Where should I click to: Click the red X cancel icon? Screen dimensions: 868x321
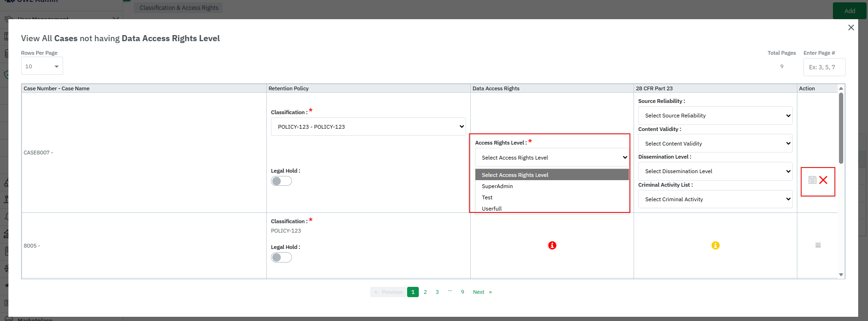coord(823,180)
